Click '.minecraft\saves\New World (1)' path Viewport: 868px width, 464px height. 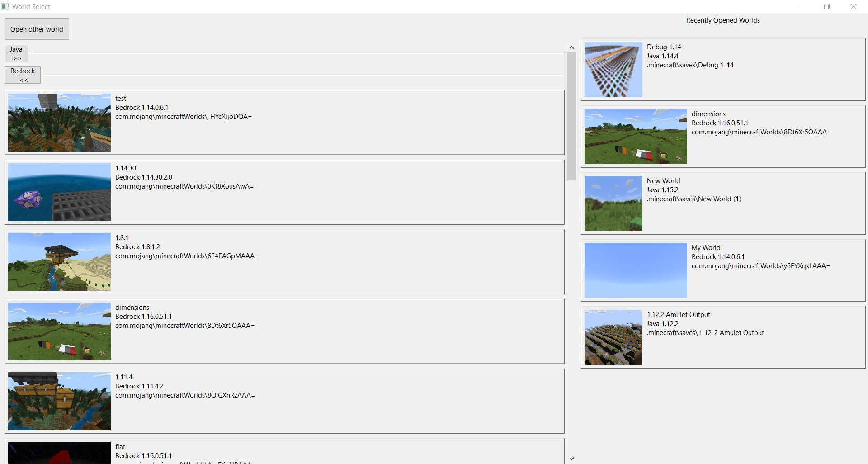click(694, 199)
